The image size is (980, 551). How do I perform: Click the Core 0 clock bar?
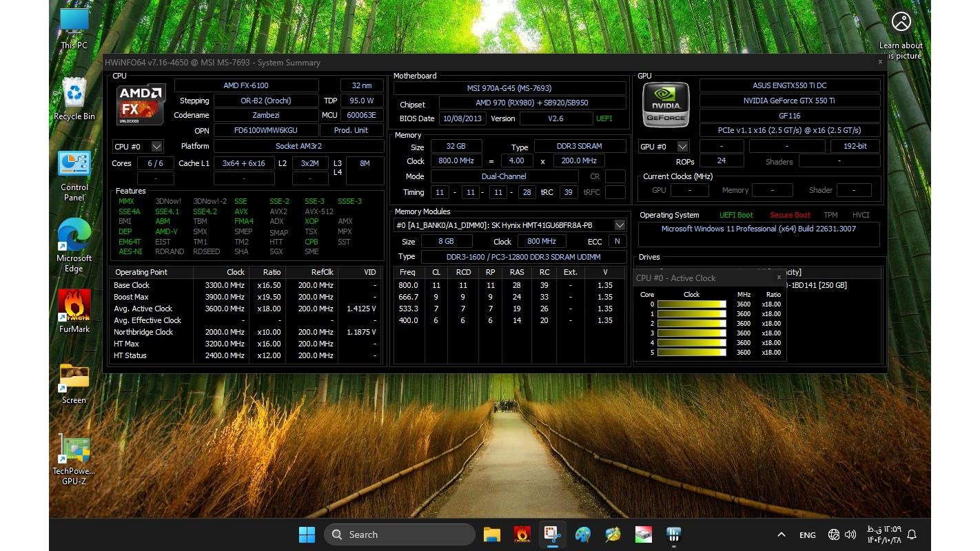(x=691, y=304)
